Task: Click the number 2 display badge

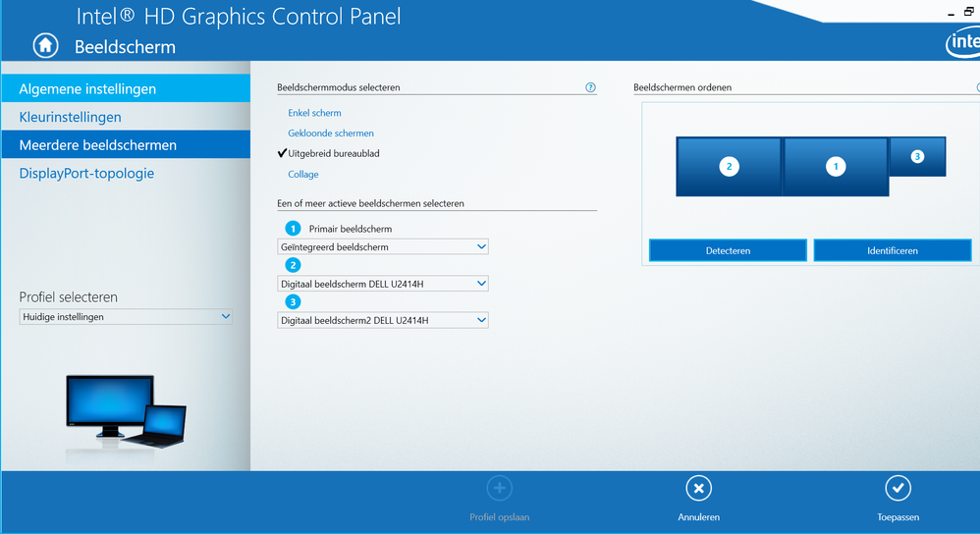Action: tap(293, 265)
